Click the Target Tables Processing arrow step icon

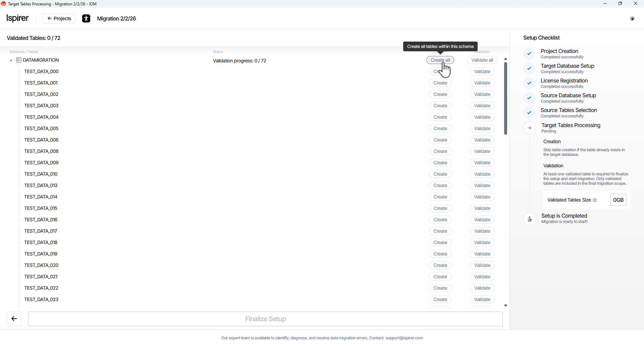[530, 128]
